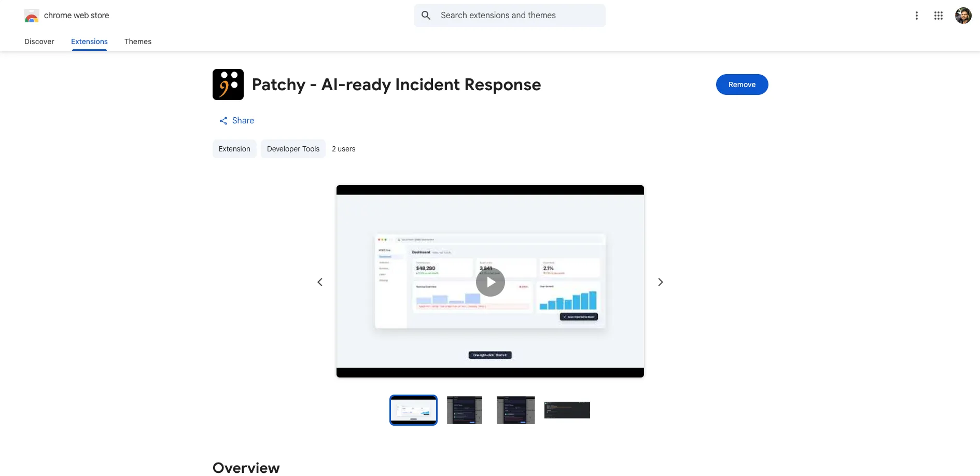Switch to the Themes tab

click(138, 41)
